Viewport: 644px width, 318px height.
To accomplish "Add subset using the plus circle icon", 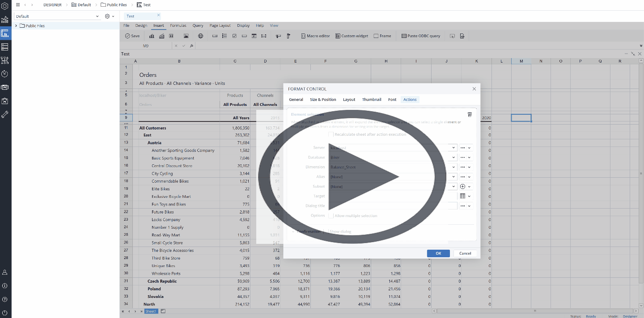I will 463,186.
